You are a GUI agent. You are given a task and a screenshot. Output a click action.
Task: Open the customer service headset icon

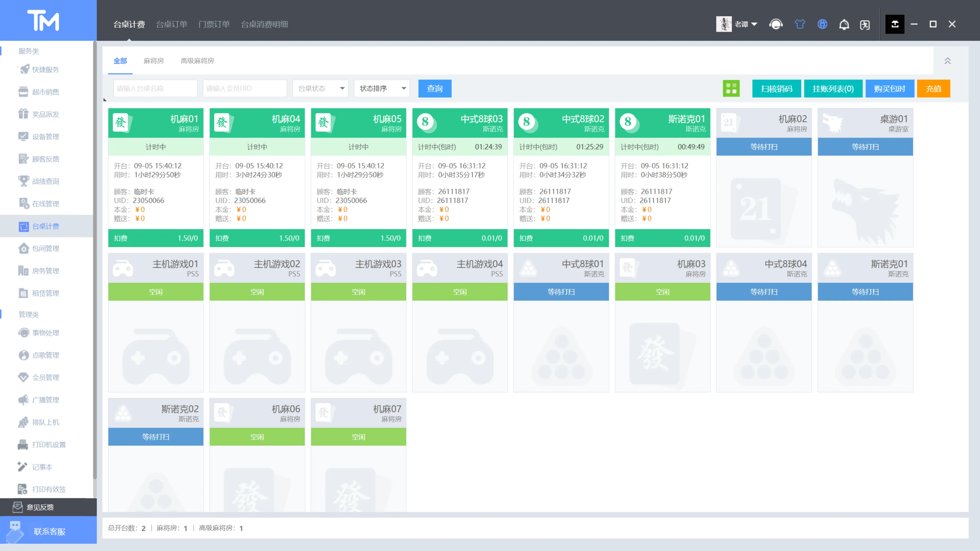[776, 24]
